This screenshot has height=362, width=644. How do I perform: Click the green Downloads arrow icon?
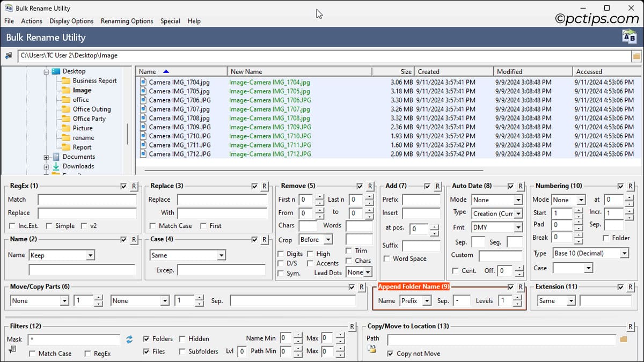point(56,166)
